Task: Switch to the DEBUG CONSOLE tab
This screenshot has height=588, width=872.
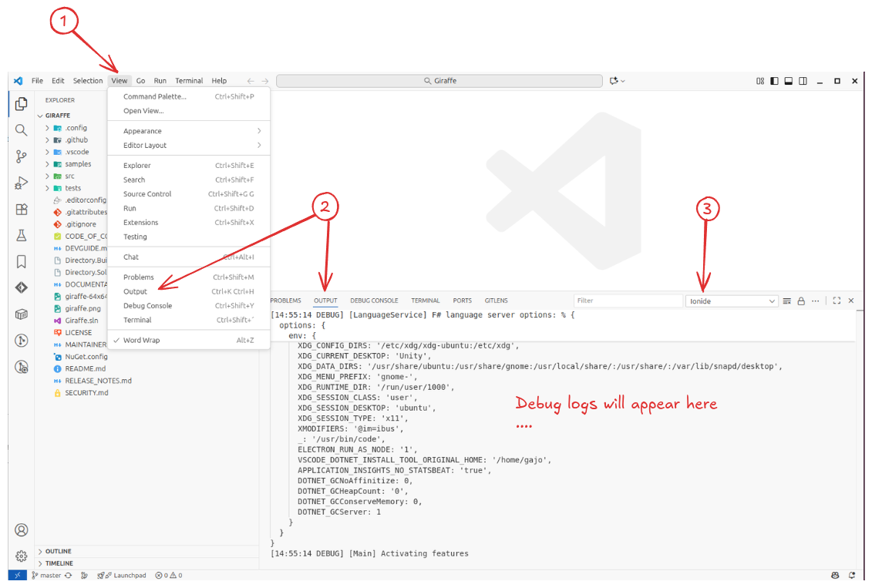Action: (374, 301)
